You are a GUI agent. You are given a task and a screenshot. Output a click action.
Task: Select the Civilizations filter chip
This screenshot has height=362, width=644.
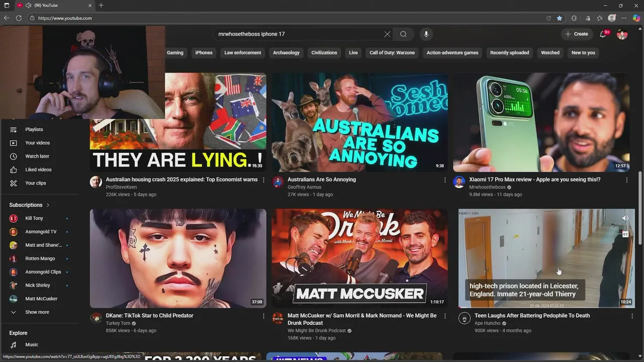[x=324, y=53]
